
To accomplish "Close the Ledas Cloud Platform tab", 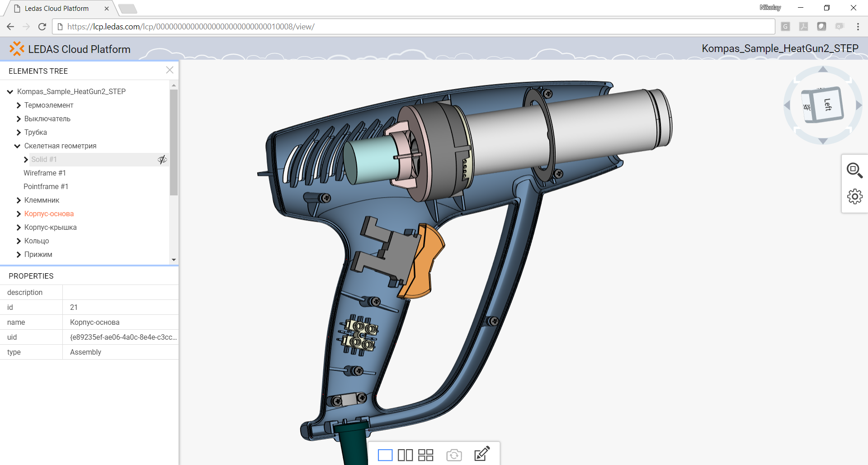I will [x=107, y=9].
